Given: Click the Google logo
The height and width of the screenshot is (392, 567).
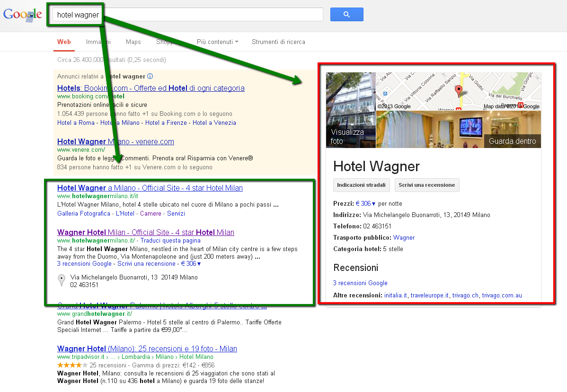Looking at the screenshot, I should tap(22, 15).
